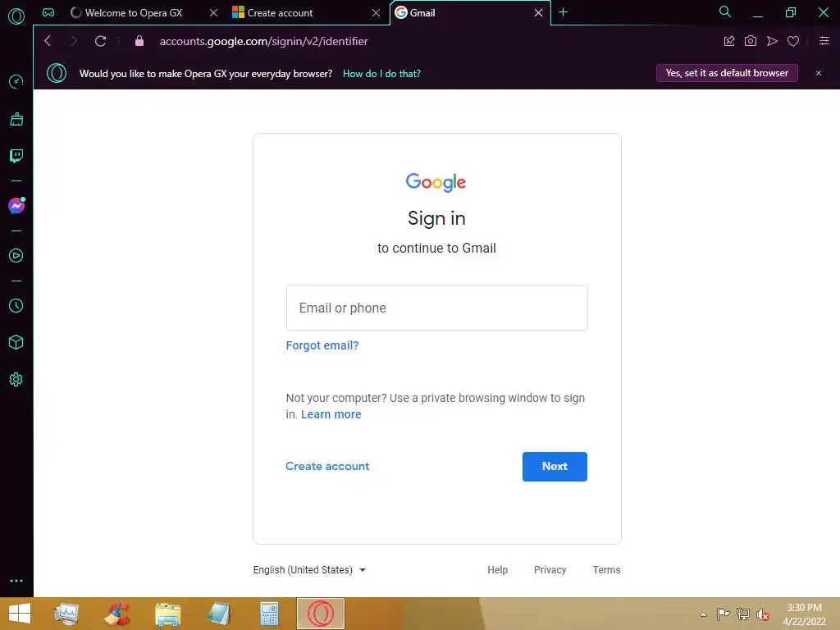Open File Explorer from taskbar
This screenshot has height=630, width=840.
[x=167, y=614]
